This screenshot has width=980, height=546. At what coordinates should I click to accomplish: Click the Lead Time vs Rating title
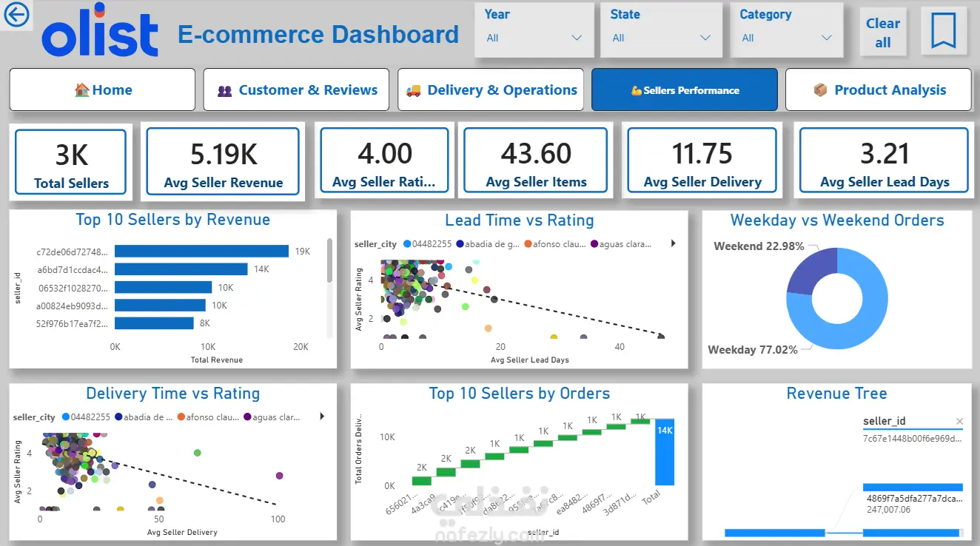519,220
